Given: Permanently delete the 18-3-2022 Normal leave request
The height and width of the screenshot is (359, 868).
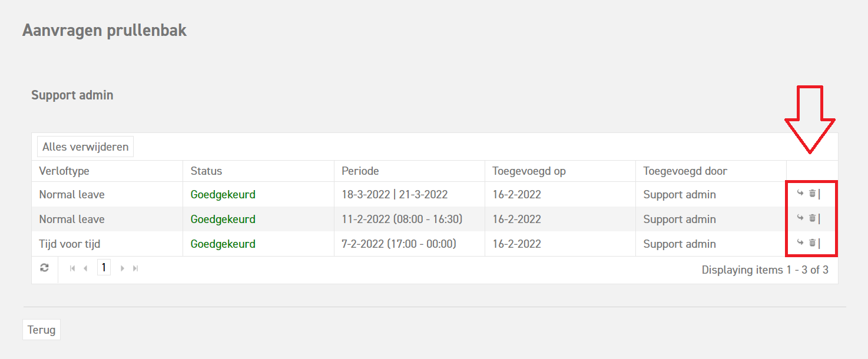Looking at the screenshot, I should 812,193.
